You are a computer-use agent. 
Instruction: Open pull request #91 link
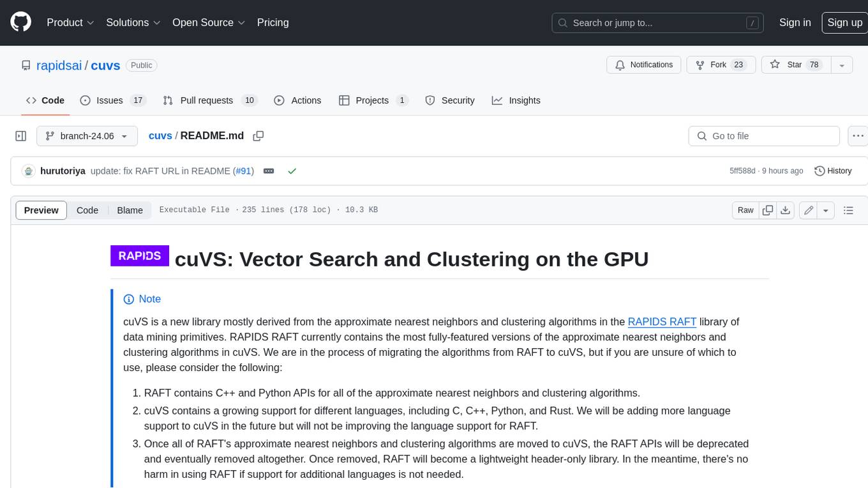244,171
